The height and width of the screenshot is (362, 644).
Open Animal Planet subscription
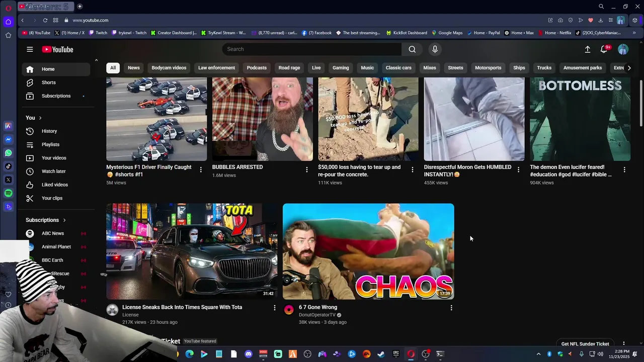coord(56,247)
